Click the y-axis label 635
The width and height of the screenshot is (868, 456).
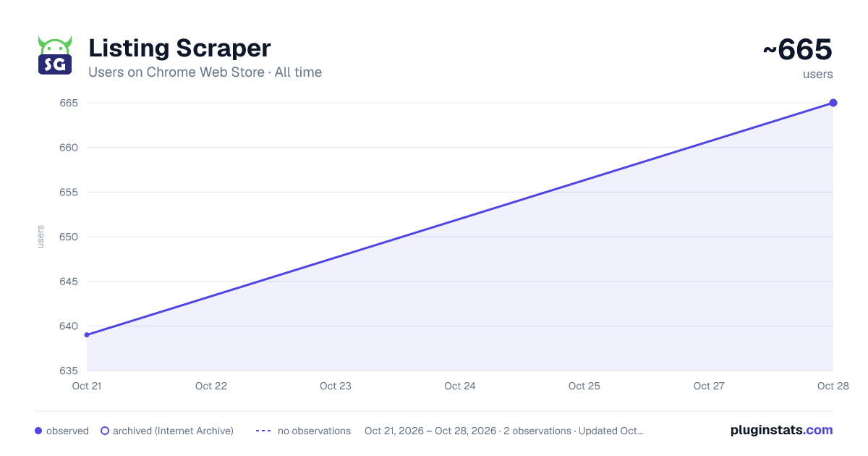click(x=68, y=371)
